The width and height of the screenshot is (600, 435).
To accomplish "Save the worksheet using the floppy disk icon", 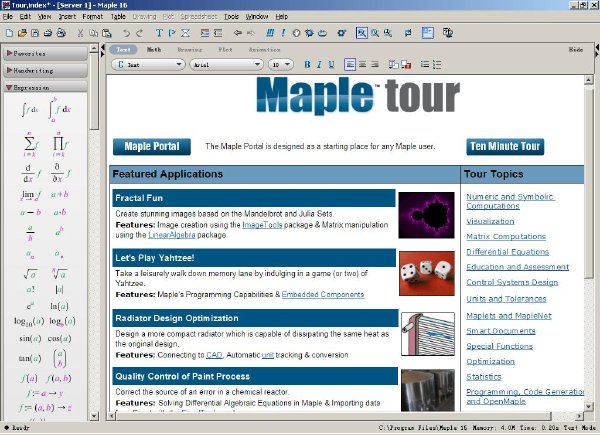I will tap(35, 33).
